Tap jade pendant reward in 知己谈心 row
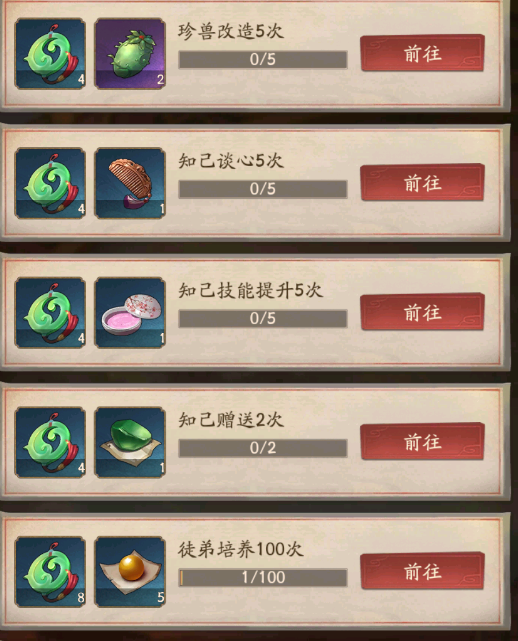Viewport: 518px width, 641px height. pyautogui.click(x=50, y=183)
